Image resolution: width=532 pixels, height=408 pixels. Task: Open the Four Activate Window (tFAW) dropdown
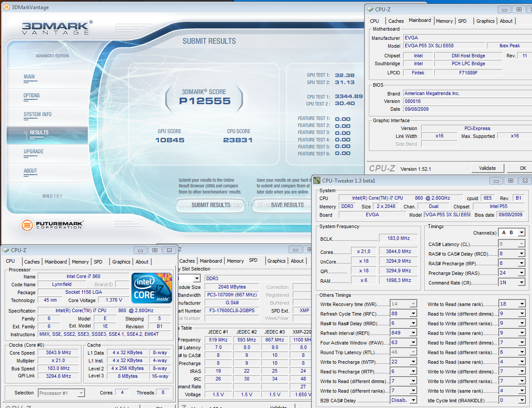coord(413,342)
